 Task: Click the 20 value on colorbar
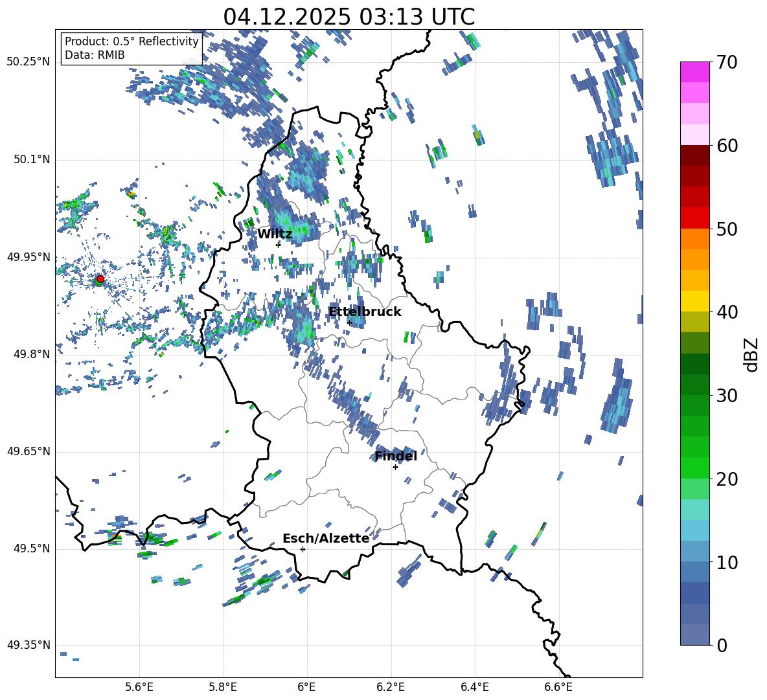[727, 479]
